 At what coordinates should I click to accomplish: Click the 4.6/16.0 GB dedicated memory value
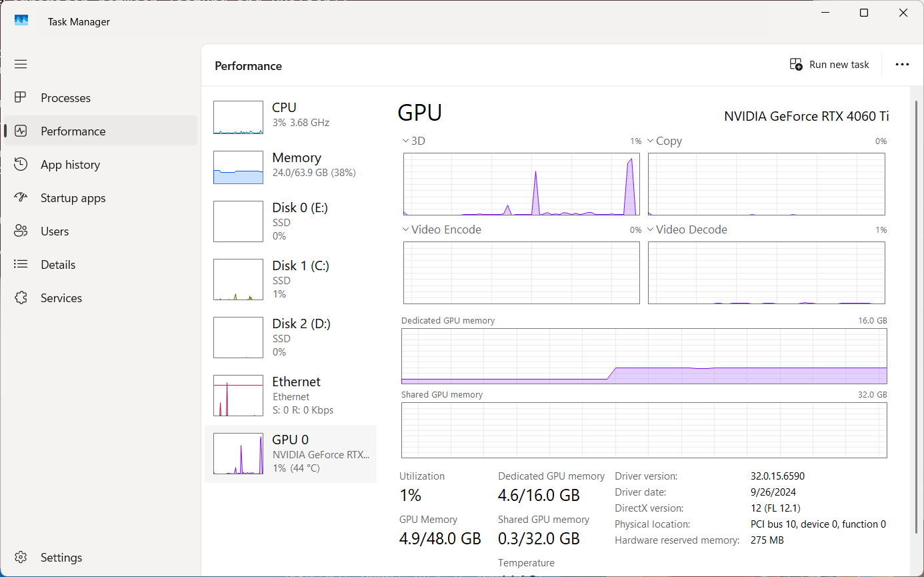click(x=539, y=496)
